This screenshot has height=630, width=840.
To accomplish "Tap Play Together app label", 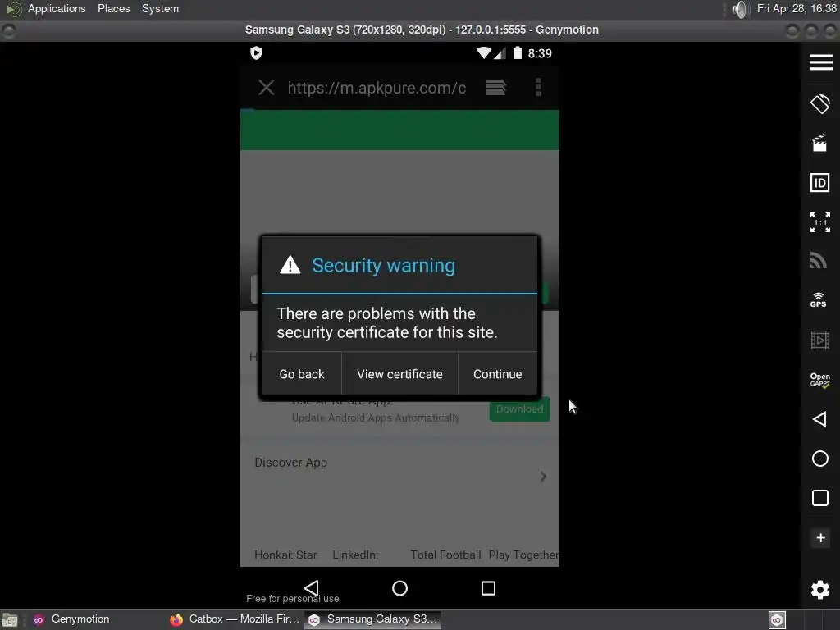I will pyautogui.click(x=523, y=555).
